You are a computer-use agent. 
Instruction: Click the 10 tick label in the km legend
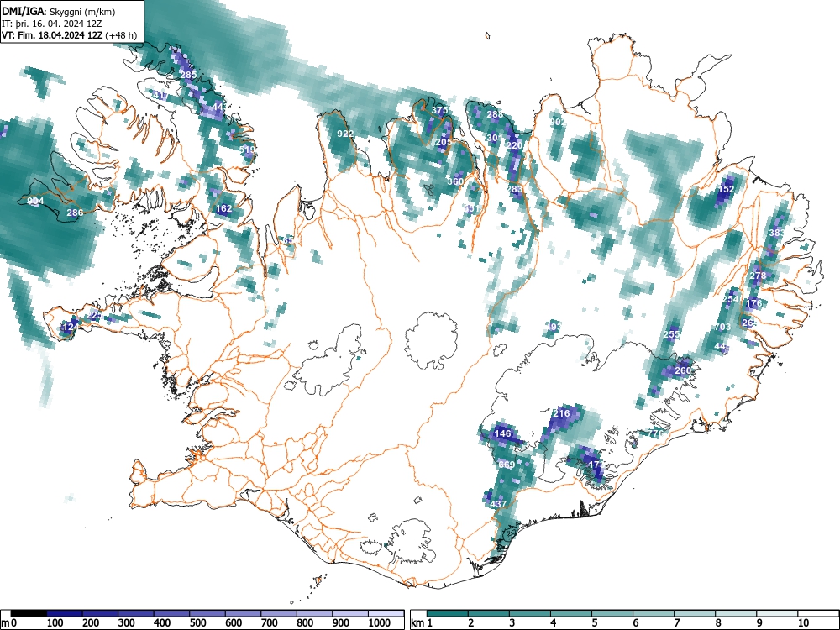click(x=803, y=623)
